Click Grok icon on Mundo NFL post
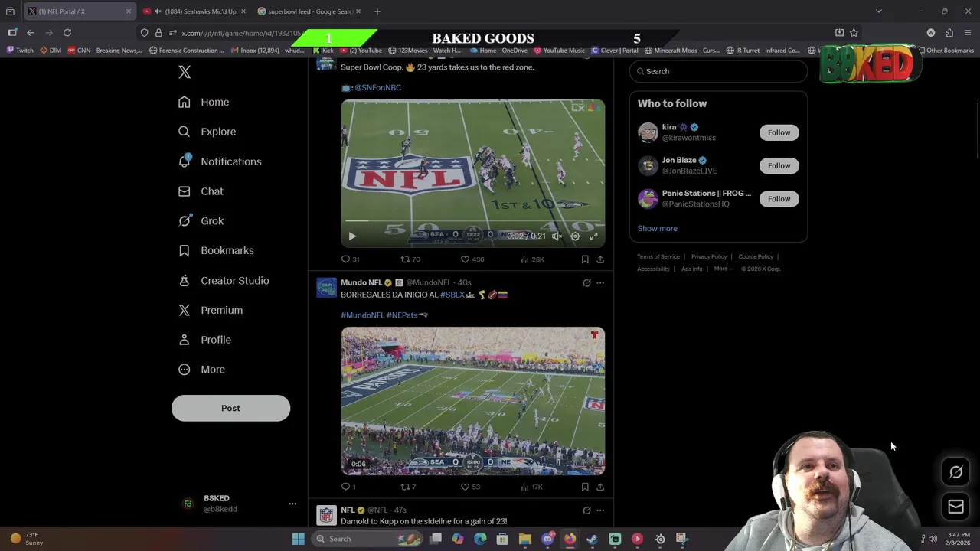The height and width of the screenshot is (551, 980). pos(586,283)
